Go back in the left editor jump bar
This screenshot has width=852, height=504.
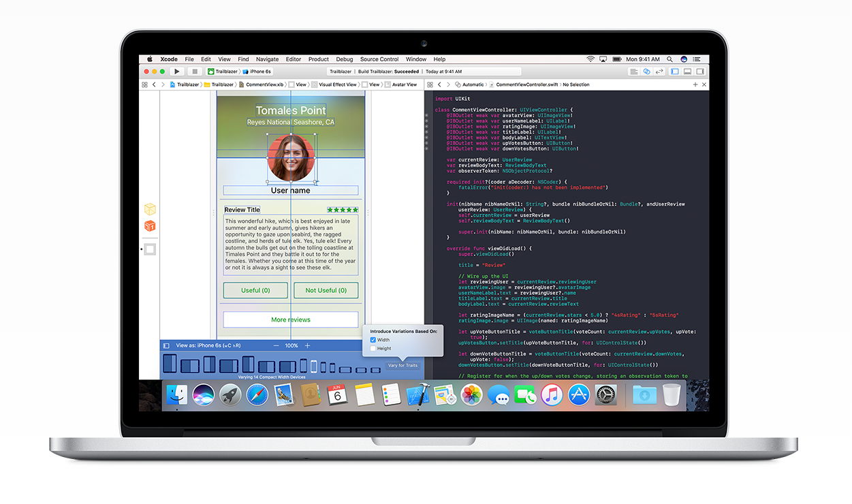[155, 84]
